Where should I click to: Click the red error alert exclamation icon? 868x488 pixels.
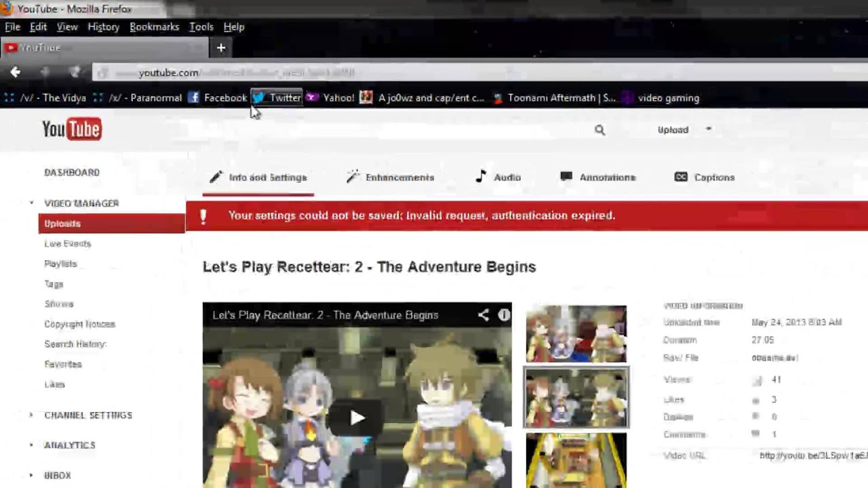click(203, 216)
